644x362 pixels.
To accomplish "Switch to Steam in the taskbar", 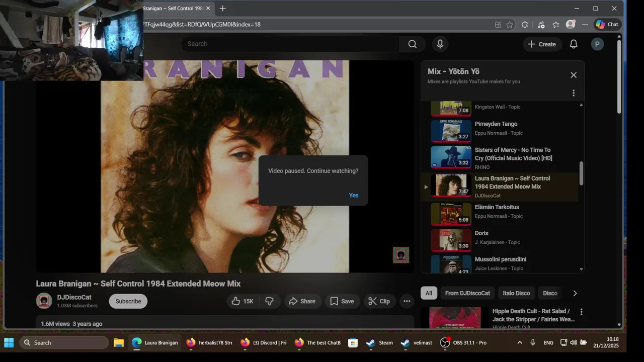I will (x=380, y=342).
